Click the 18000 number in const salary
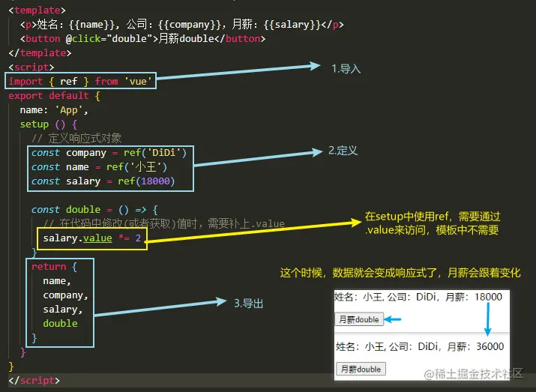536x392 pixels. click(x=155, y=181)
